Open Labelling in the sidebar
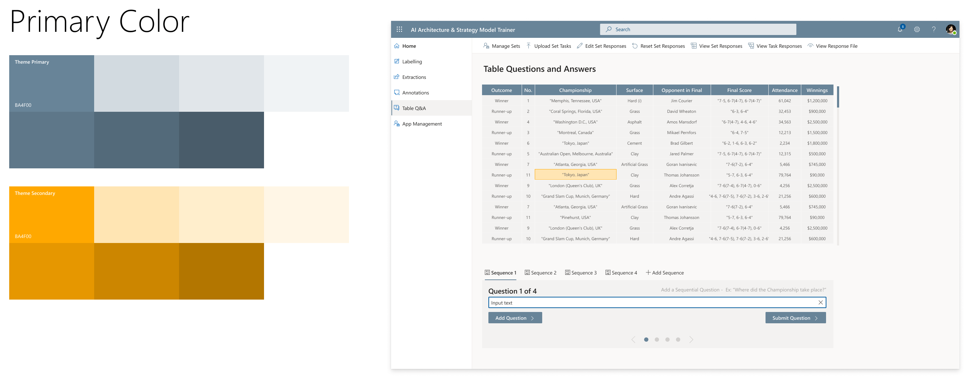The height and width of the screenshot is (382, 980). (x=412, y=62)
